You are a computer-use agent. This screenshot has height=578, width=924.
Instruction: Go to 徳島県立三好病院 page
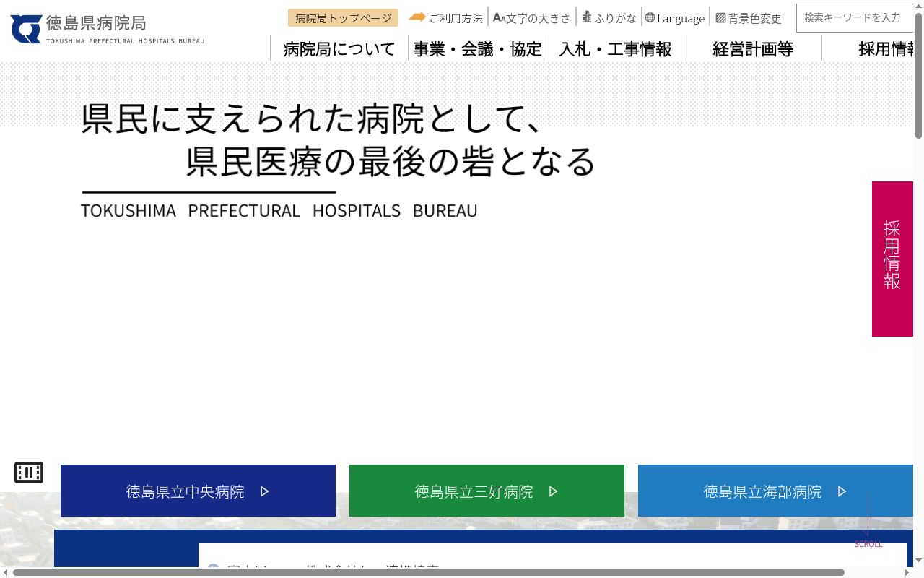(487, 491)
